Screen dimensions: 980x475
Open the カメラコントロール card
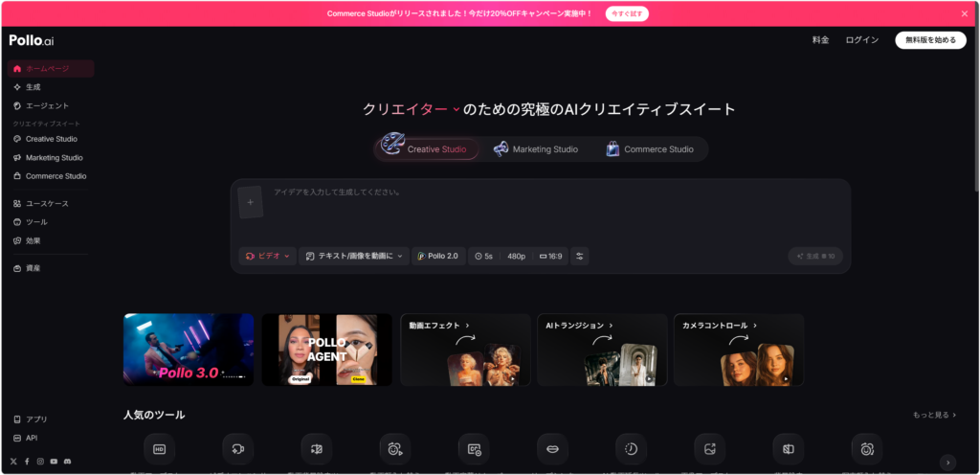tap(740, 350)
